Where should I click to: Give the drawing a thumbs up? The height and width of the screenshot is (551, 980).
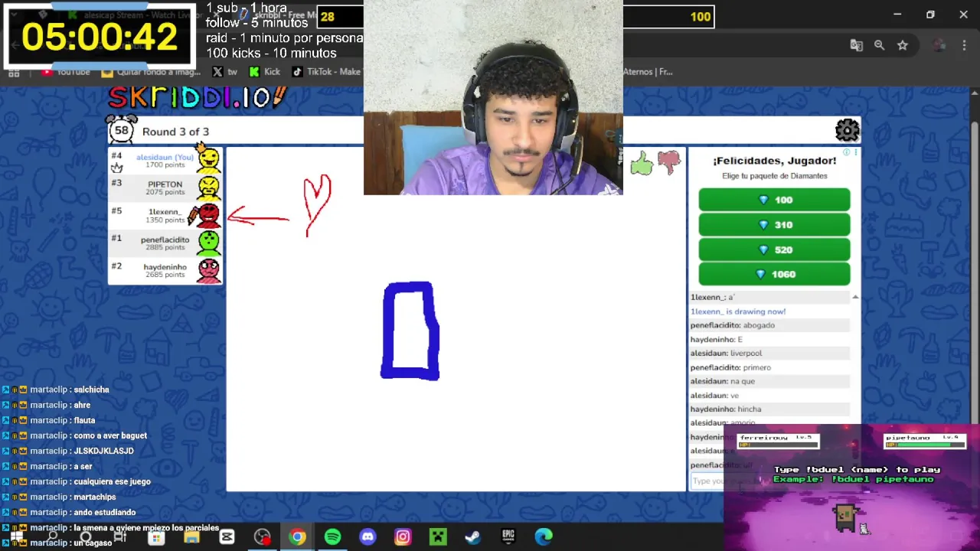[x=642, y=163]
